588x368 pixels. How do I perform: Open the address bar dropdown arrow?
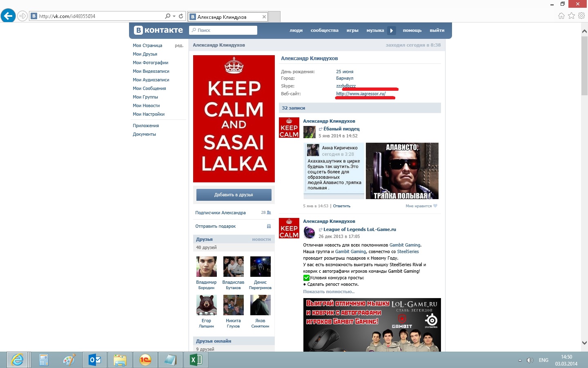pyautogui.click(x=174, y=16)
